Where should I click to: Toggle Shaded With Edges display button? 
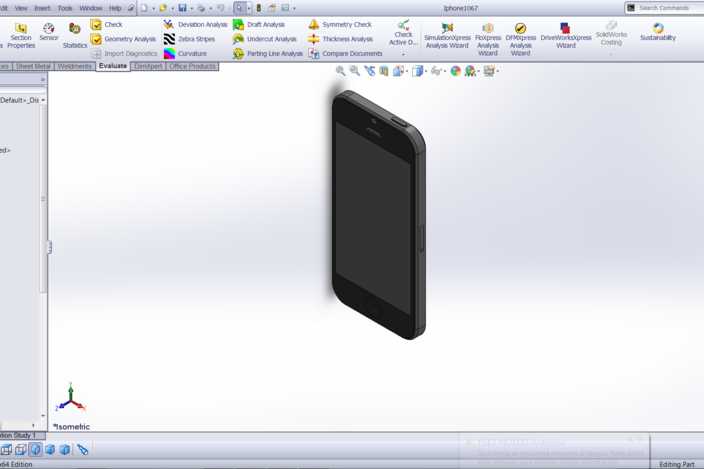point(35,450)
